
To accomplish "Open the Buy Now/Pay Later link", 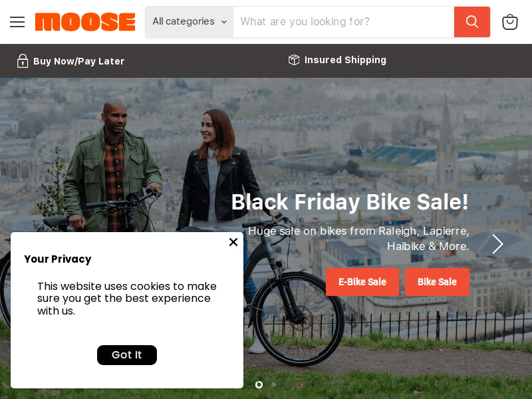I will (78, 61).
